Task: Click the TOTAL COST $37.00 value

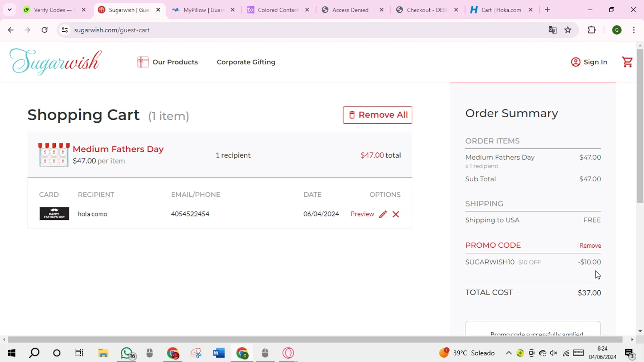Action: (589, 293)
